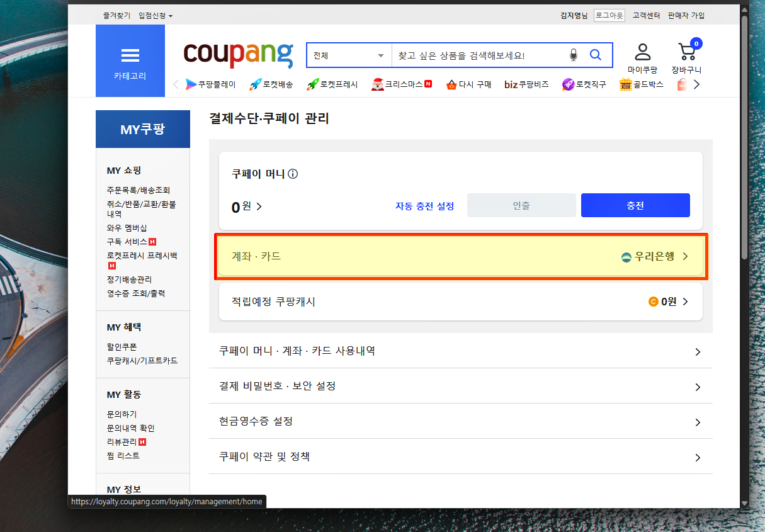Expand the 입점신청 dropdown
This screenshot has height=532, width=765.
pos(156,15)
